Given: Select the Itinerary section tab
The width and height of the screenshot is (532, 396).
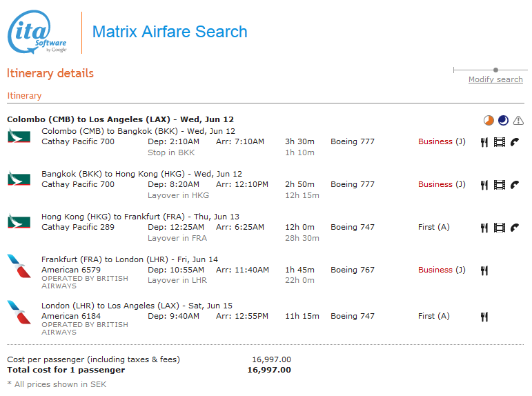Looking at the screenshot, I should click(24, 96).
